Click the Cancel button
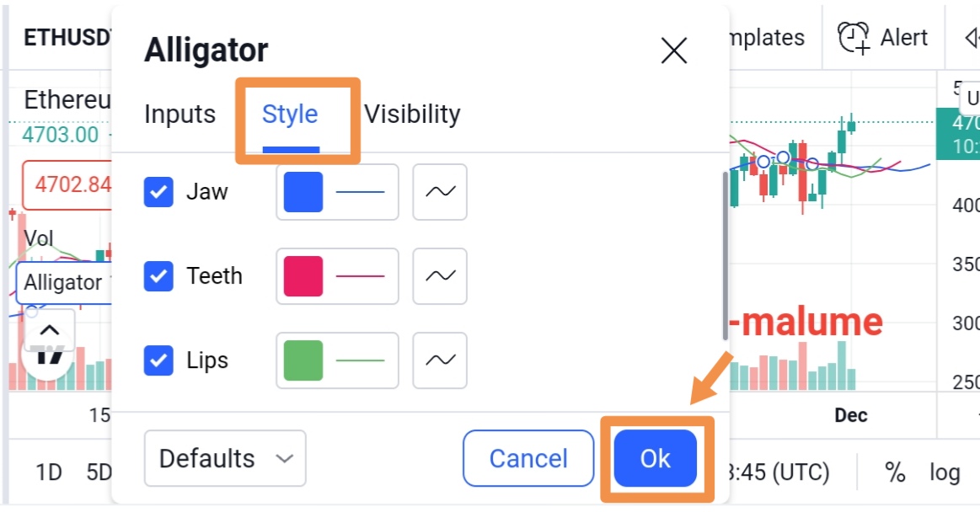Viewport: 980px width, 512px height. click(x=528, y=458)
